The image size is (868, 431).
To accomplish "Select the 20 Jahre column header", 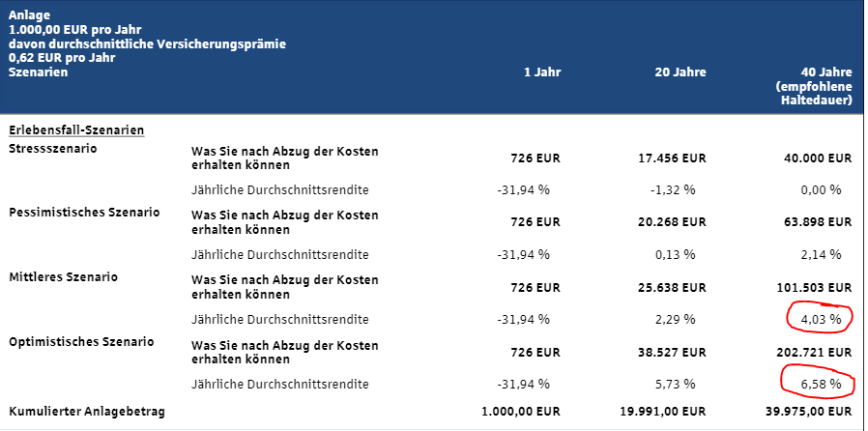I will point(680,72).
